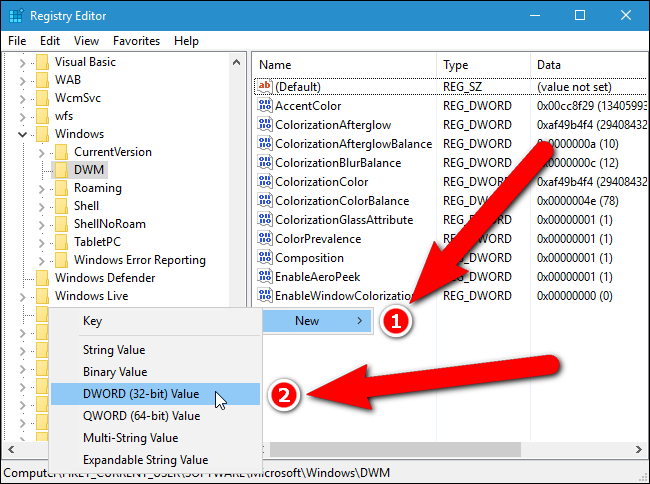Expand the Roaming subkey
The image size is (650, 484).
(41, 189)
